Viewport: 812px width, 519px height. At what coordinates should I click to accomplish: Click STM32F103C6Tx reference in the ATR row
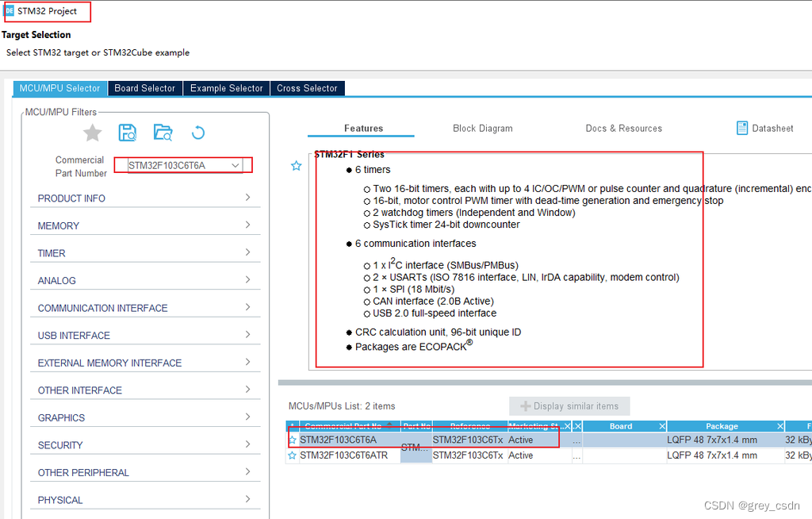[468, 456]
